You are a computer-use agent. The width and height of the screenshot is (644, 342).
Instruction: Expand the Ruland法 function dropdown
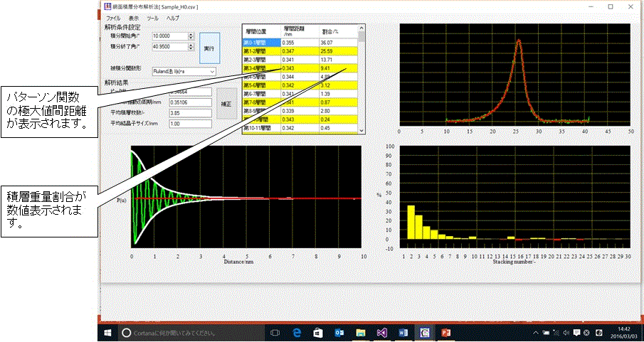pyautogui.click(x=212, y=72)
